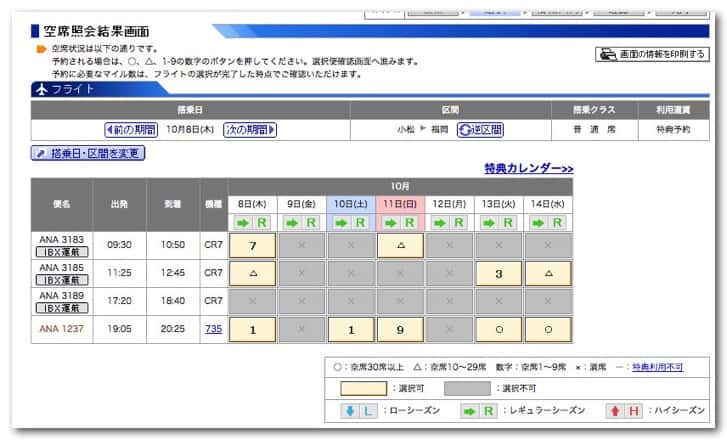Click the sold-out cell for ANA 3189 on Oct 12
The width and height of the screenshot is (727, 440).
click(450, 301)
